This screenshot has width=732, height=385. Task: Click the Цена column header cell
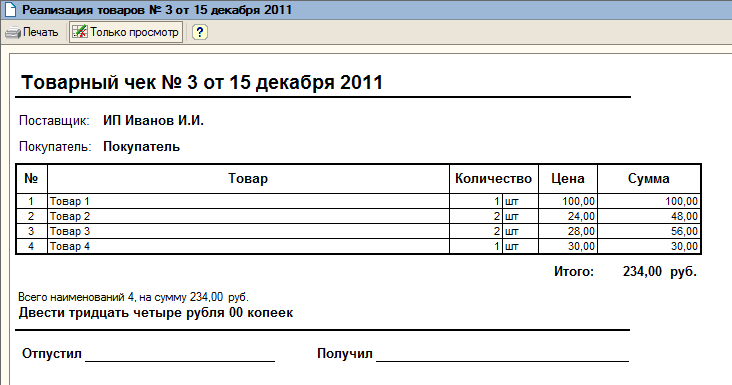[x=568, y=179]
